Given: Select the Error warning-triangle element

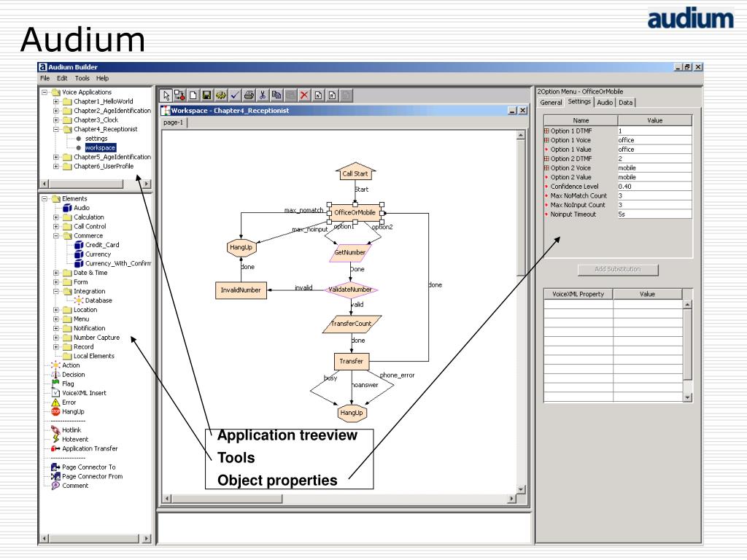Looking at the screenshot, I should (x=63, y=402).
